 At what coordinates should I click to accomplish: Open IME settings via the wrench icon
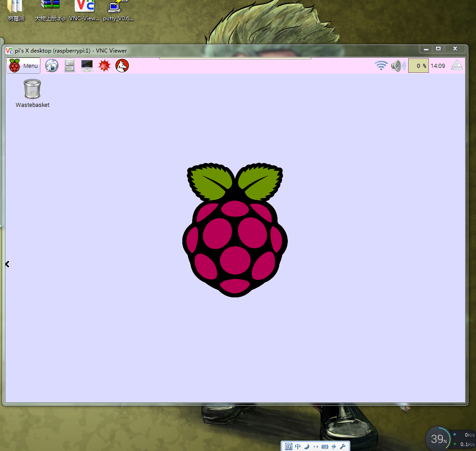(x=343, y=447)
